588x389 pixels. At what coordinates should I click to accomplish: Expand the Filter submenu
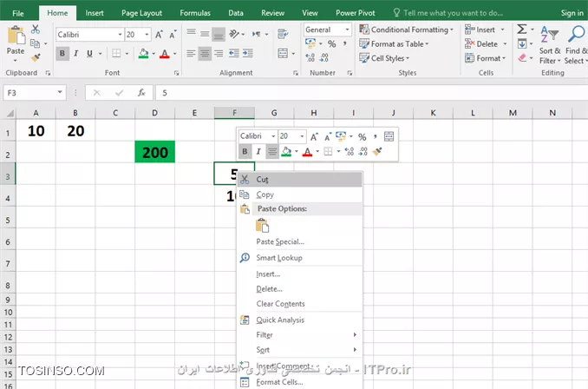pos(300,334)
